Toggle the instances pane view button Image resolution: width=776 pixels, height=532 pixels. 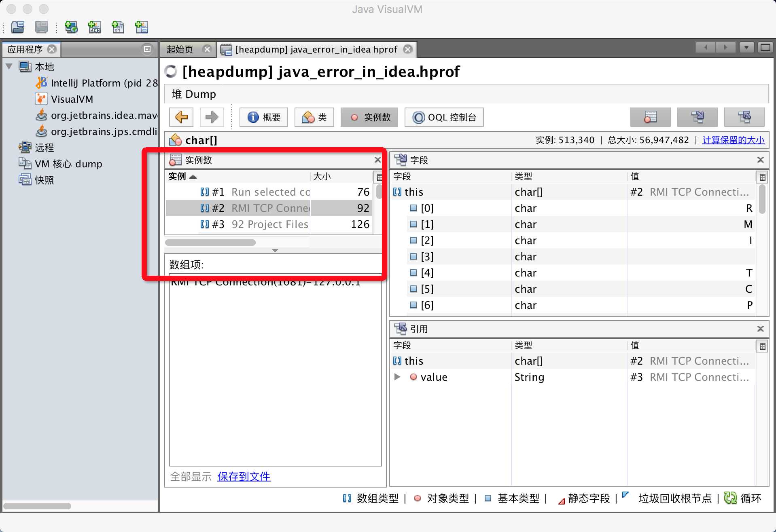tap(651, 117)
